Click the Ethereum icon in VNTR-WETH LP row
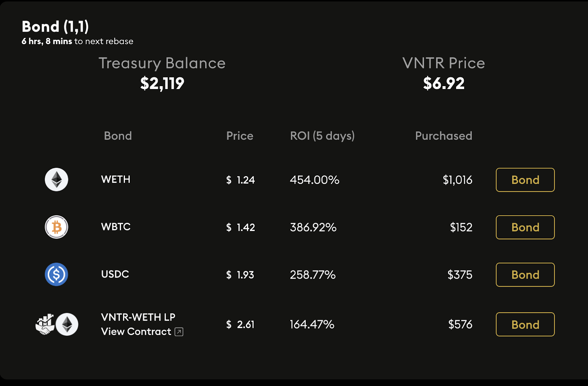588x386 pixels. (67, 325)
